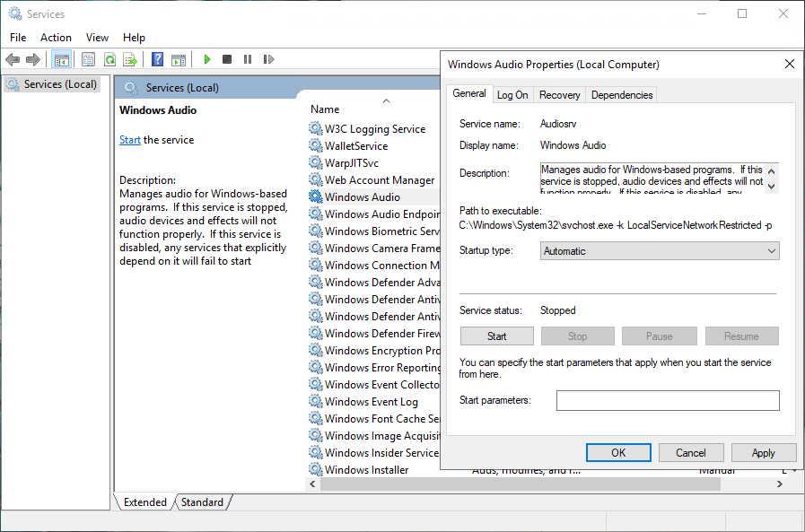Click the Services app icon in the title bar
805x532 pixels.
tap(15, 13)
